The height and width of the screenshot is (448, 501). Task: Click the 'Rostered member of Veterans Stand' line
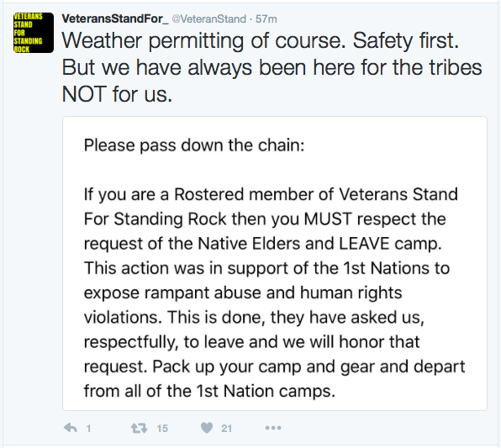271,194
